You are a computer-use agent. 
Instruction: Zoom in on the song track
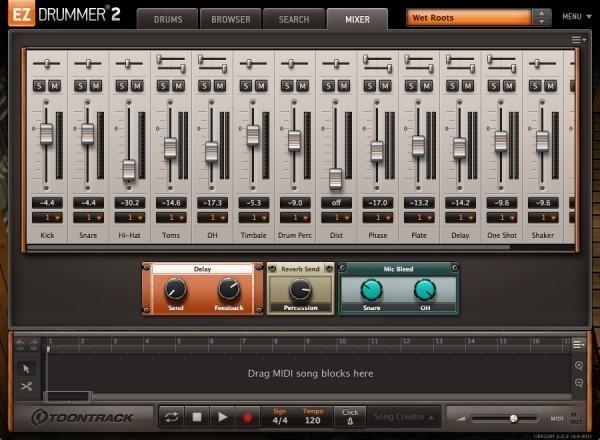(579, 366)
